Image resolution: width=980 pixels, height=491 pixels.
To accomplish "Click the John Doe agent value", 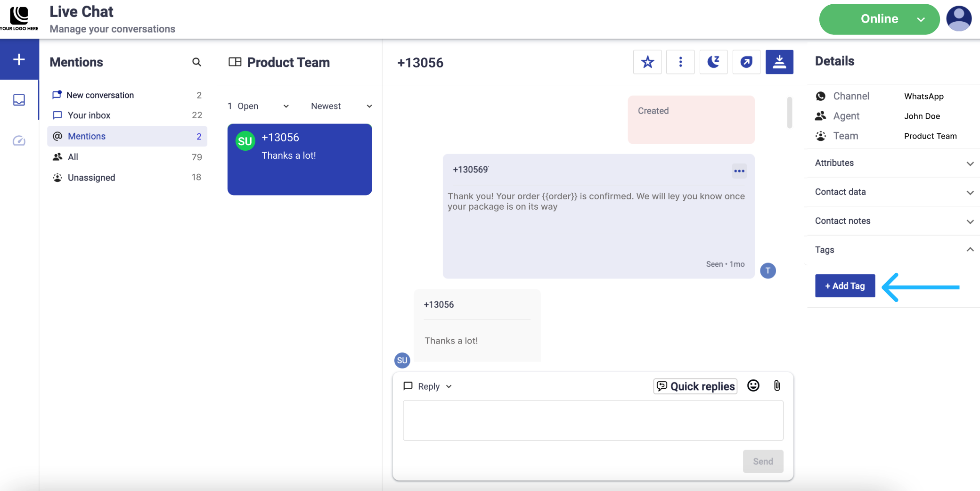I will pyautogui.click(x=922, y=116).
